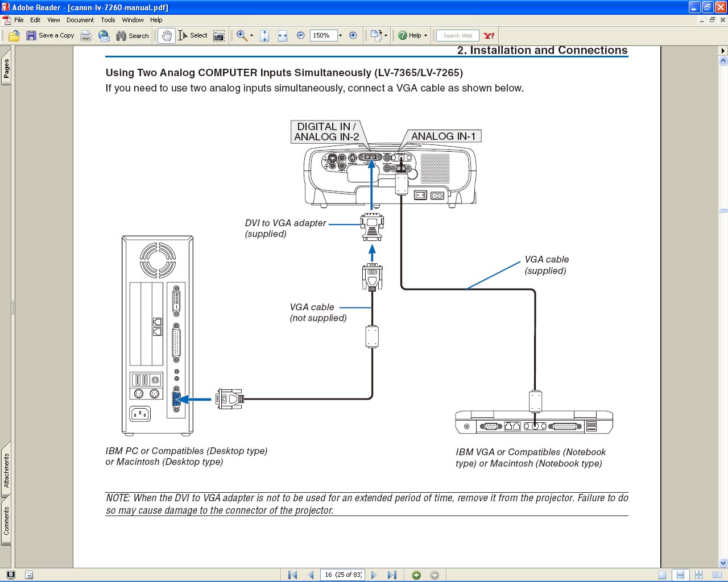The image size is (728, 582).
Task: Minimize the document window
Action: coord(702,20)
